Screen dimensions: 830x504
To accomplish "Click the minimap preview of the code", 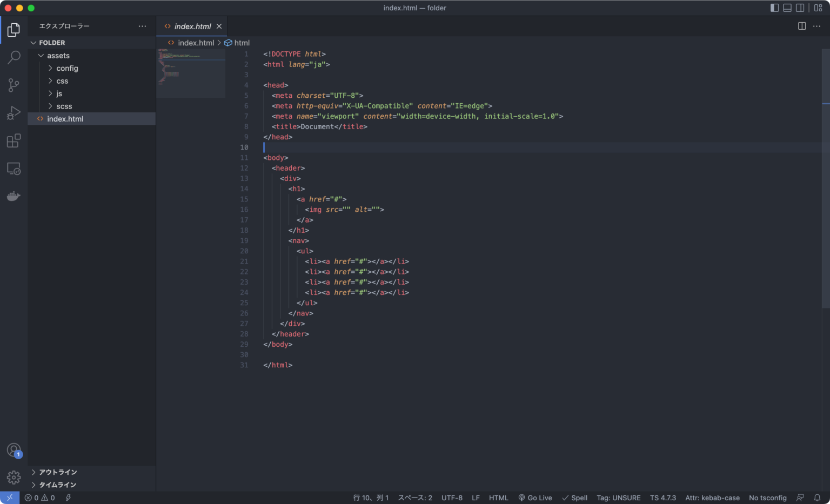I will tap(191, 70).
